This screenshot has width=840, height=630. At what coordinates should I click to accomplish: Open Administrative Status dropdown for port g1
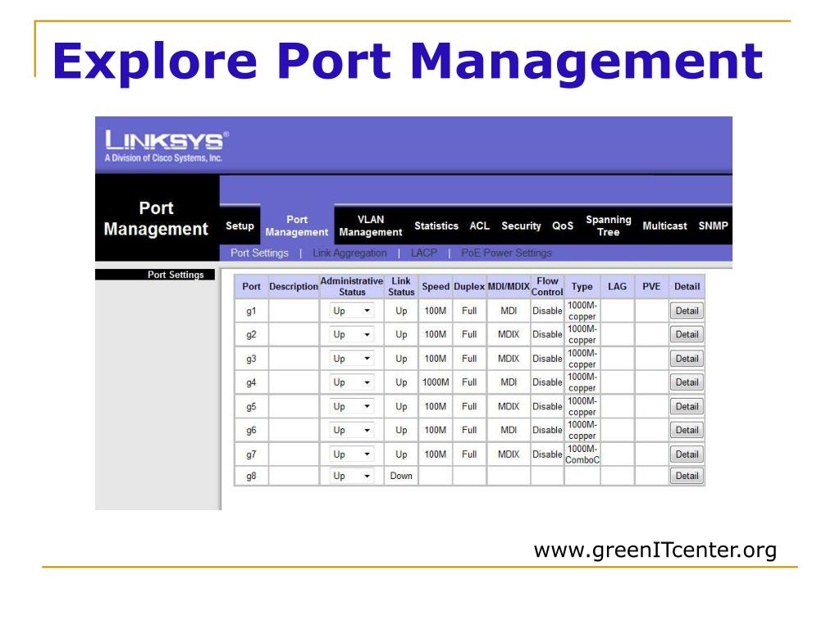[x=351, y=311]
